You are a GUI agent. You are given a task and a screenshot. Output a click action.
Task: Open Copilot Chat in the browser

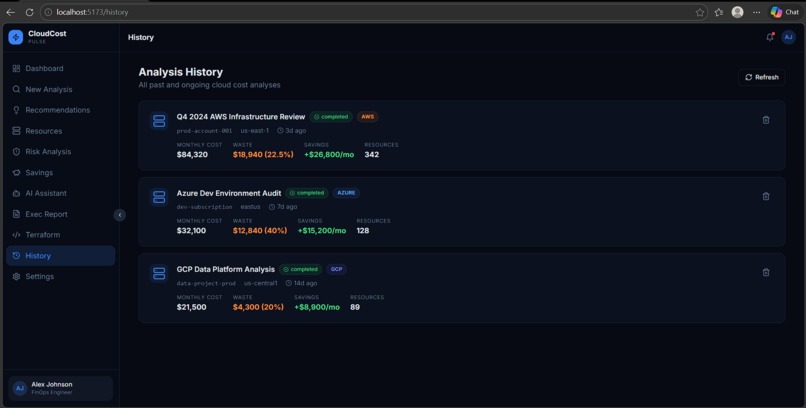pyautogui.click(x=784, y=12)
